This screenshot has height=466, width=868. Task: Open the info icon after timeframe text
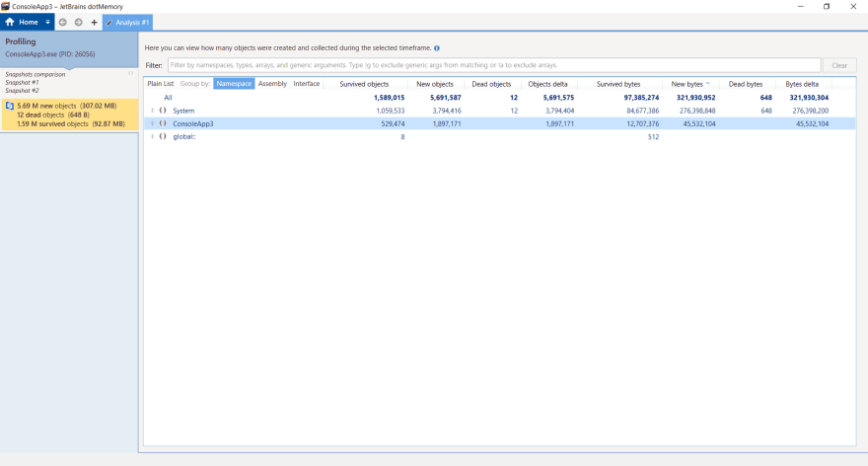[437, 48]
